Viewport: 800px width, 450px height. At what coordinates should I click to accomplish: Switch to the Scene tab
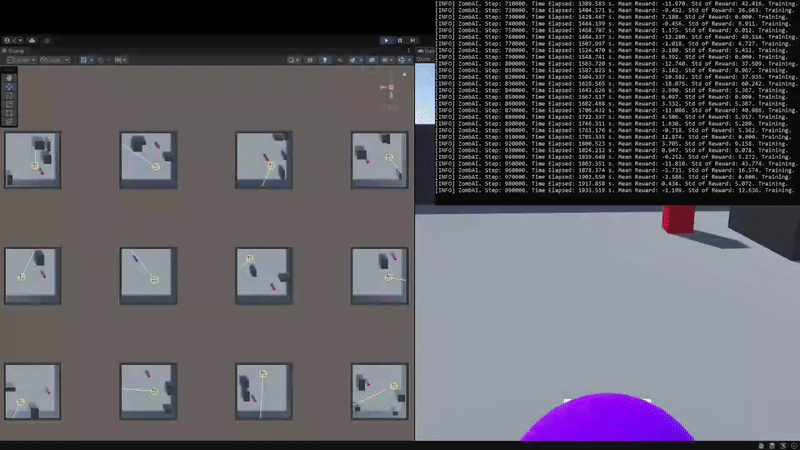(13, 51)
